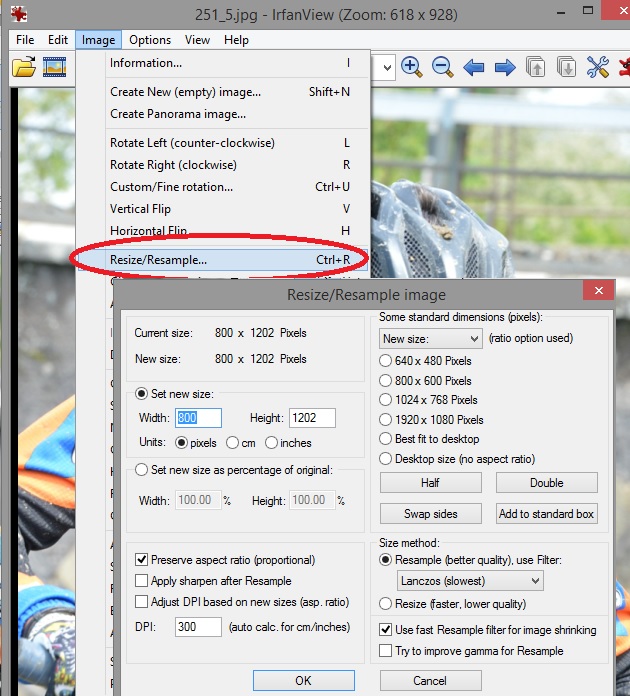This screenshot has height=696, width=630.
Task: Open the File menu
Action: pos(25,40)
